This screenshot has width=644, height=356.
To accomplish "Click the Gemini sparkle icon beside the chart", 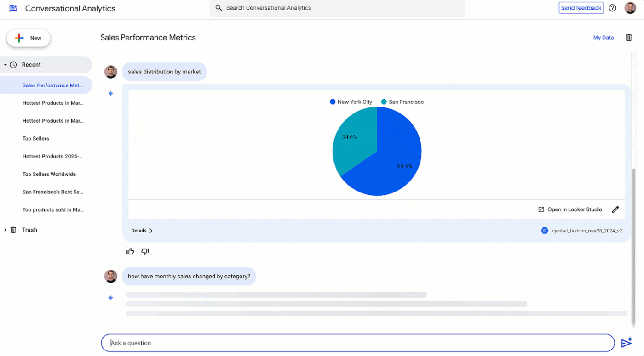I will click(x=110, y=93).
